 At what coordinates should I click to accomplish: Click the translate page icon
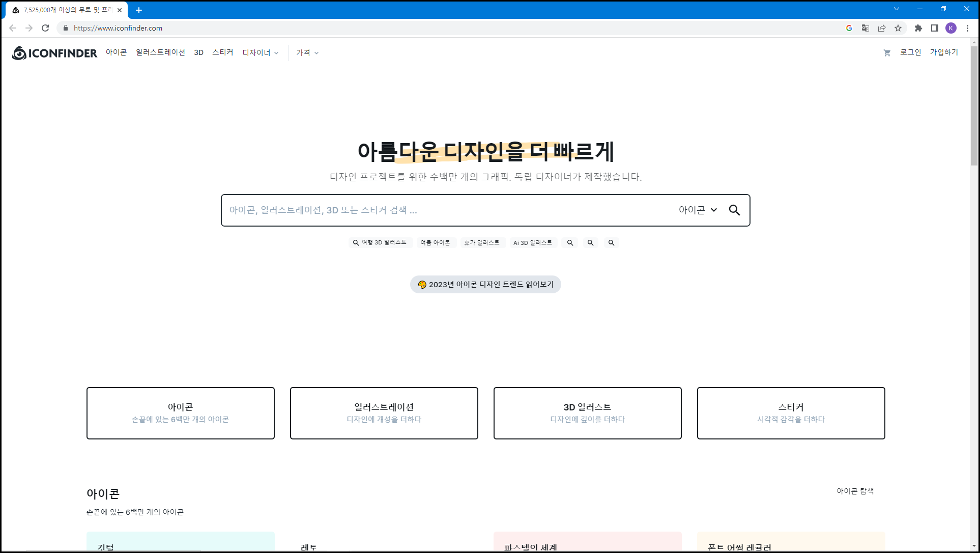click(x=866, y=28)
